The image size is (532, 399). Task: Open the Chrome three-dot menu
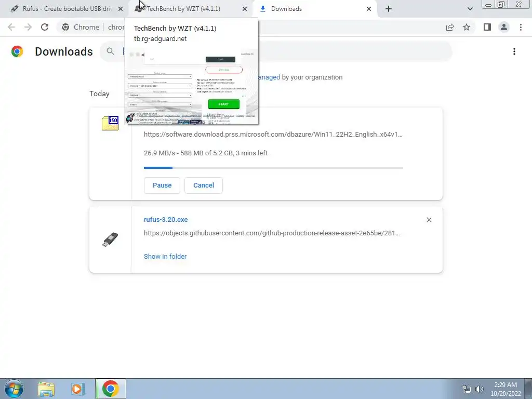tap(521, 27)
